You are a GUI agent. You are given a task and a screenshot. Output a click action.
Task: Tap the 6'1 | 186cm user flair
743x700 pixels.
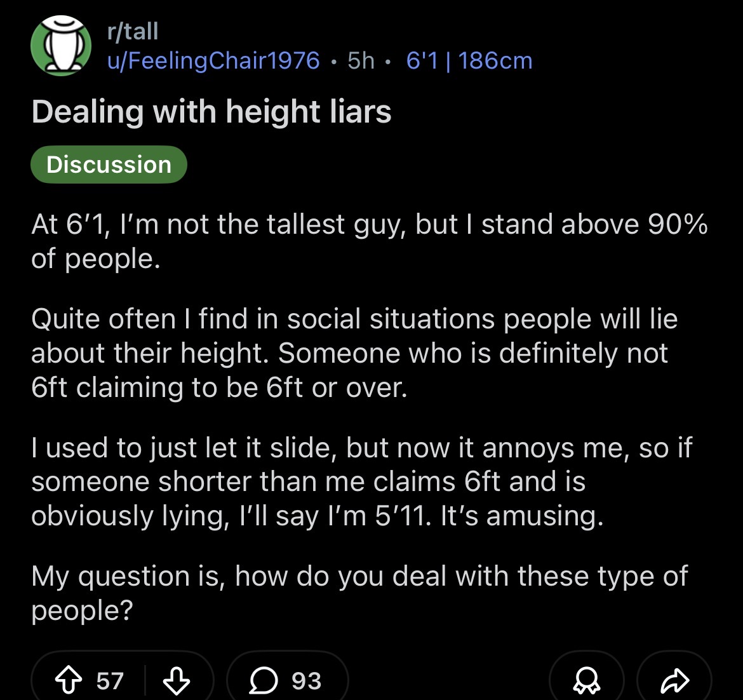pyautogui.click(x=469, y=60)
